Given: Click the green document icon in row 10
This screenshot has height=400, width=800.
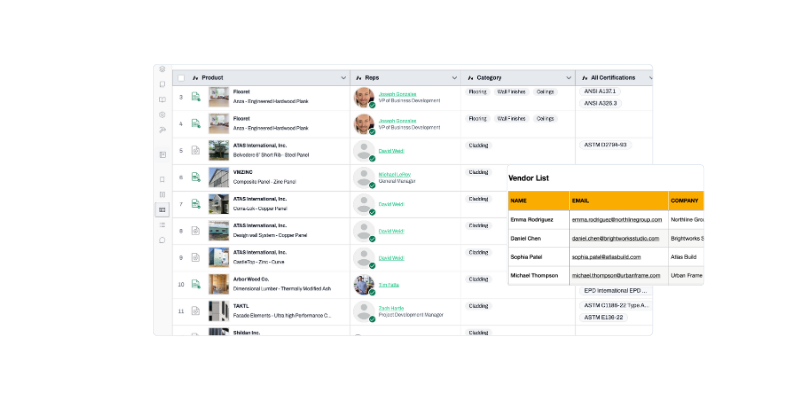Looking at the screenshot, I should [x=195, y=284].
